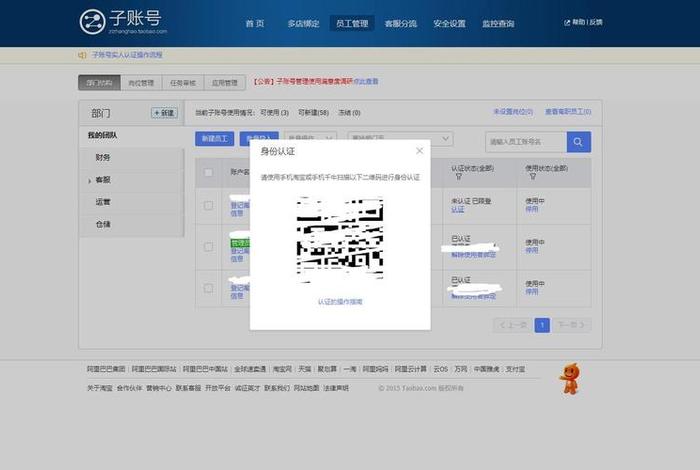Open 安全设置 in the top navigation
Image resolution: width=700 pixels, height=470 pixels.
449,24
